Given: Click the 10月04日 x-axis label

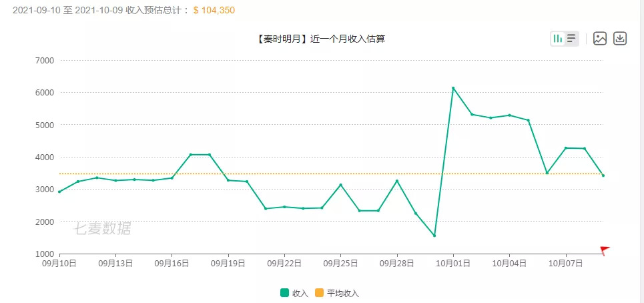Looking at the screenshot, I should coord(510,264).
